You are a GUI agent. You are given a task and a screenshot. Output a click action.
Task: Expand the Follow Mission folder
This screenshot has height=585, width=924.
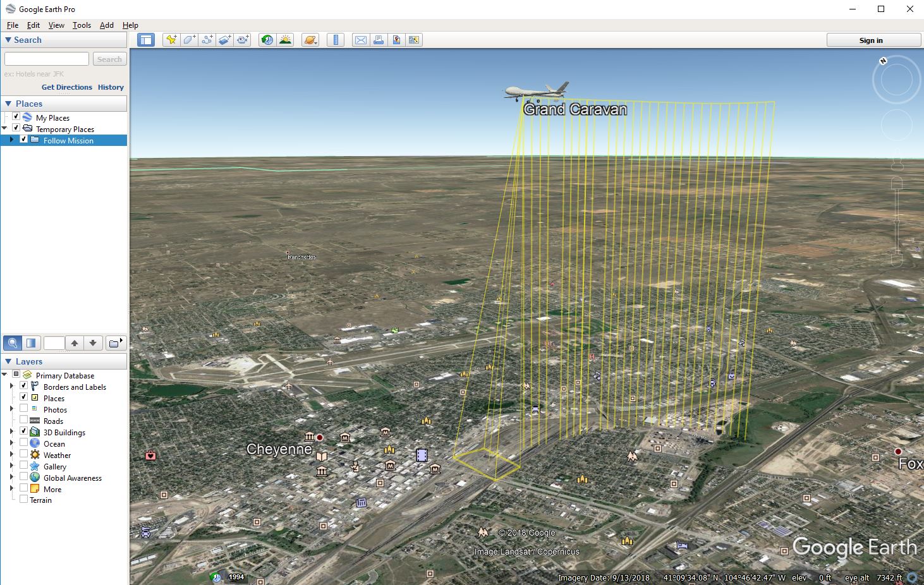tap(11, 140)
